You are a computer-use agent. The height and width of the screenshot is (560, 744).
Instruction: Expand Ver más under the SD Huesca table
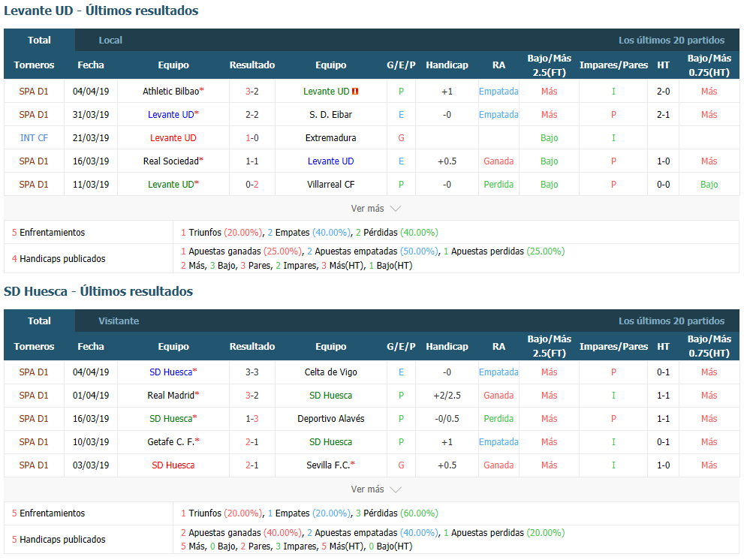click(376, 489)
